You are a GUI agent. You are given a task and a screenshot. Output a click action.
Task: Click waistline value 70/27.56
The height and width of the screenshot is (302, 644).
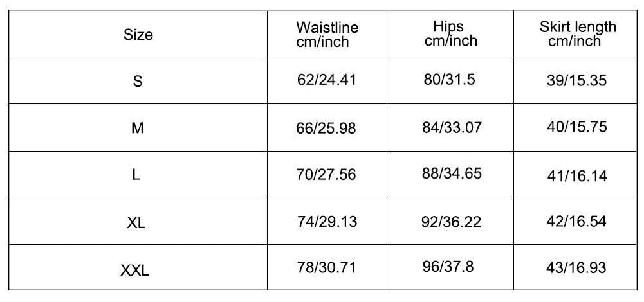tap(326, 175)
